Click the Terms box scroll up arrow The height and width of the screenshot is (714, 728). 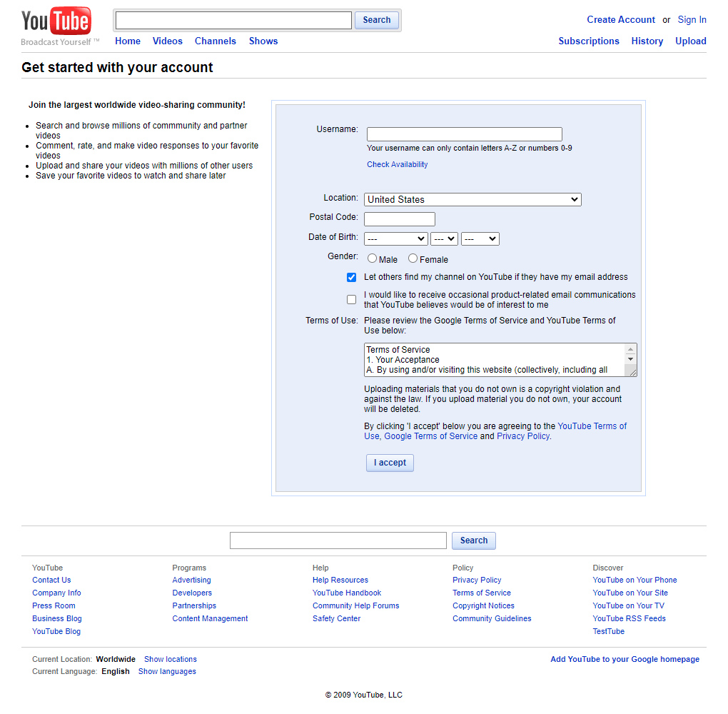(x=630, y=349)
